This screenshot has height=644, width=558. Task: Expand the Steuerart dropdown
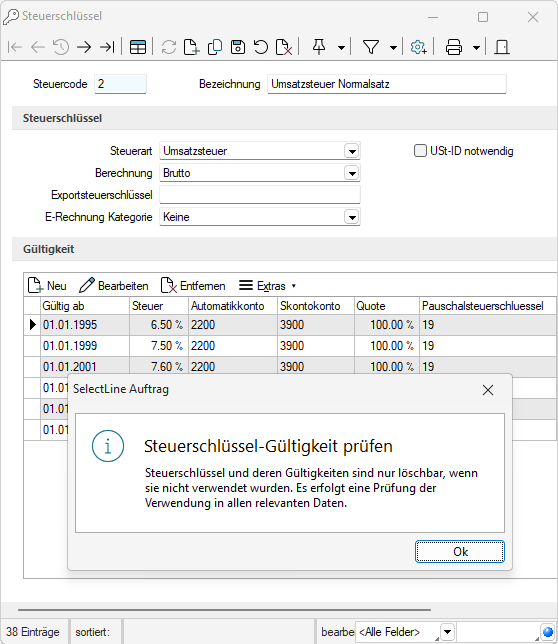(352, 151)
